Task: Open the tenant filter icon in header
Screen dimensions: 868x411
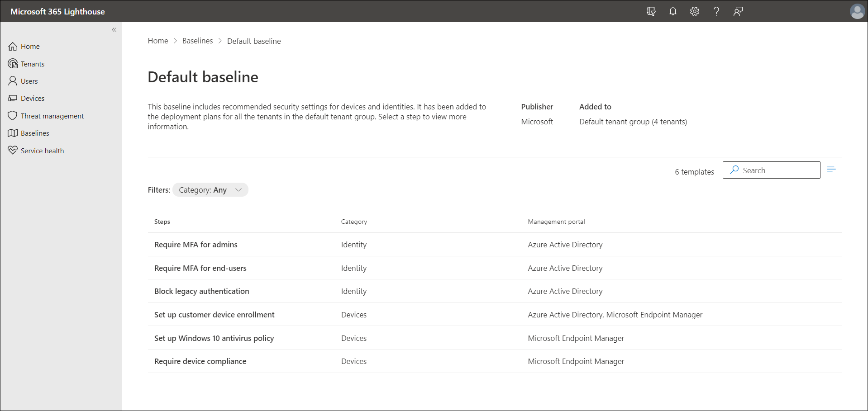Action: (x=651, y=11)
